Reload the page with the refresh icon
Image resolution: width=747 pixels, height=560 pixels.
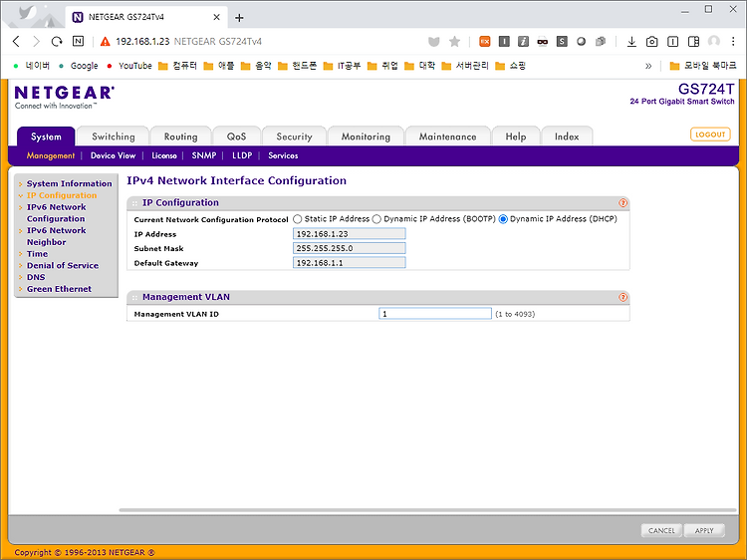[x=57, y=42]
